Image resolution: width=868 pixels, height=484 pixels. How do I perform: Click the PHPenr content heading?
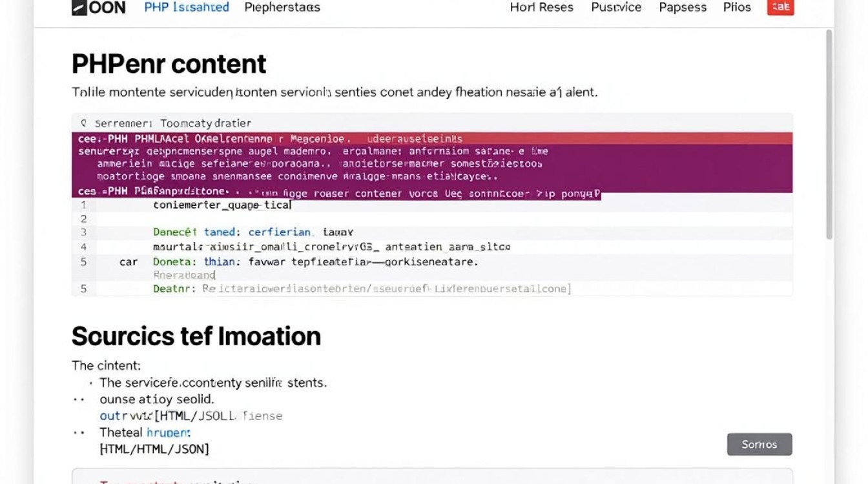pyautogui.click(x=169, y=64)
